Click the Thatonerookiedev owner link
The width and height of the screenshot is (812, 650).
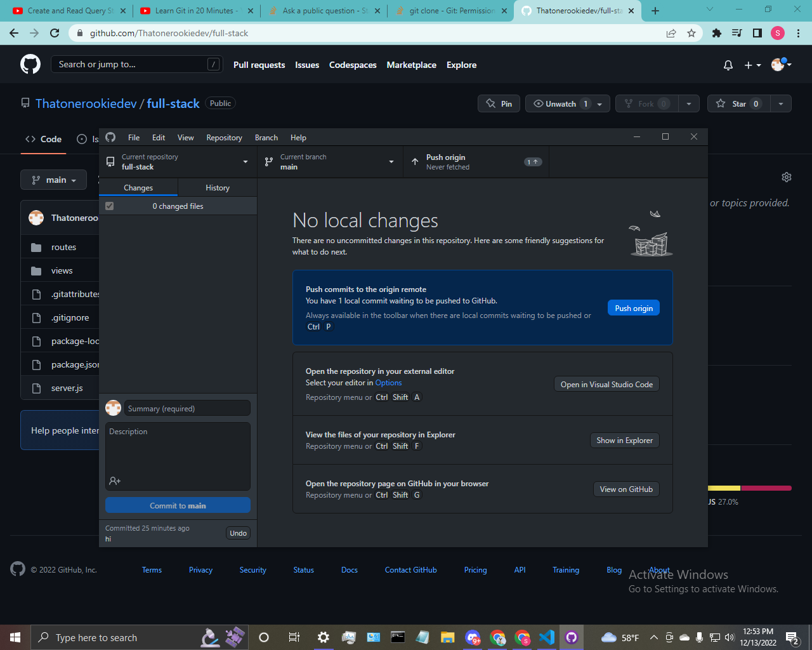[86, 103]
